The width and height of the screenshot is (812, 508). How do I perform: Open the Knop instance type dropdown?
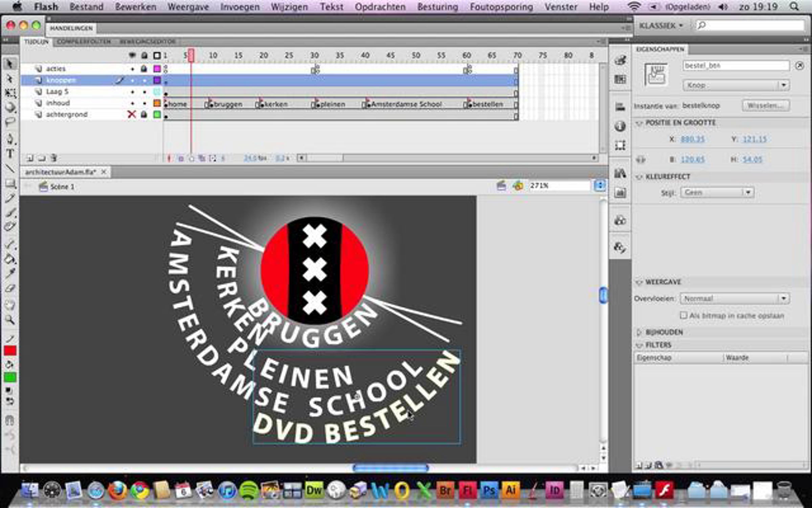tap(736, 85)
